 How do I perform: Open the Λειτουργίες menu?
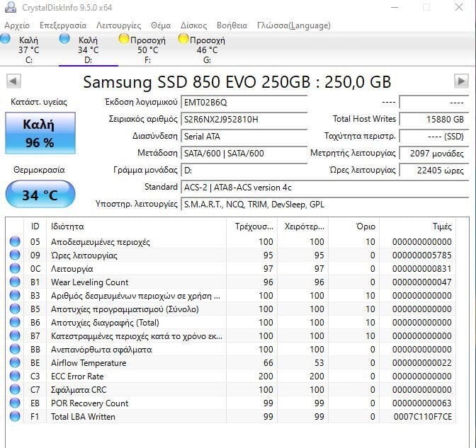tap(119, 25)
